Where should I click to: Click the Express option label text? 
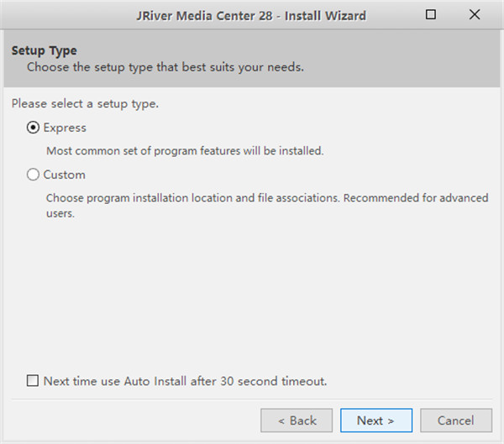pyautogui.click(x=65, y=128)
